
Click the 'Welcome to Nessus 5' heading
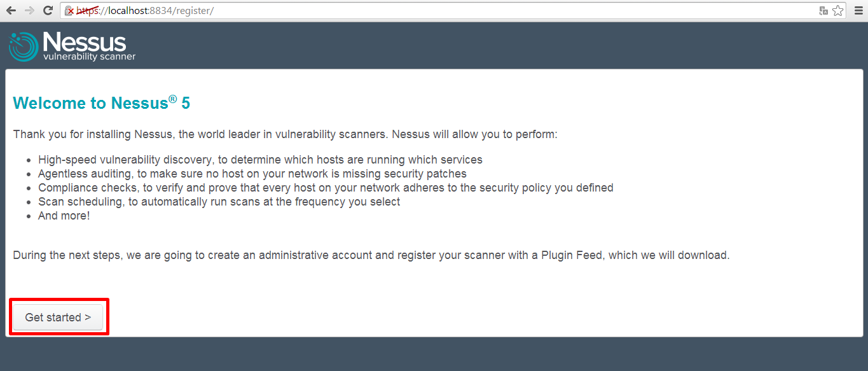[x=101, y=103]
